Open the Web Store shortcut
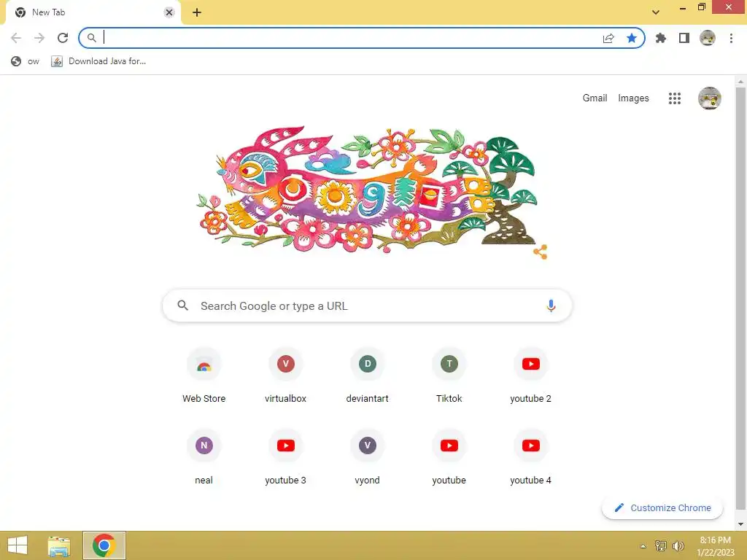This screenshot has height=560, width=747. 204,376
